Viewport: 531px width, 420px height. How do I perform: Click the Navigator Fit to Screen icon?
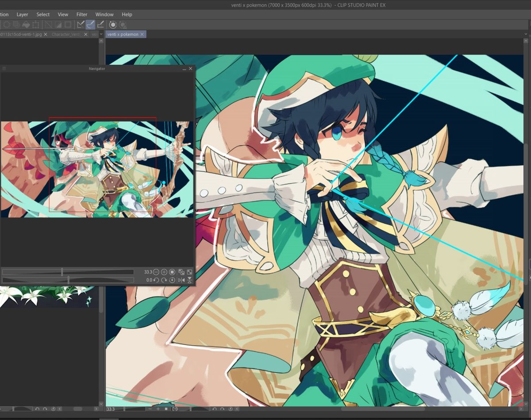point(190,272)
